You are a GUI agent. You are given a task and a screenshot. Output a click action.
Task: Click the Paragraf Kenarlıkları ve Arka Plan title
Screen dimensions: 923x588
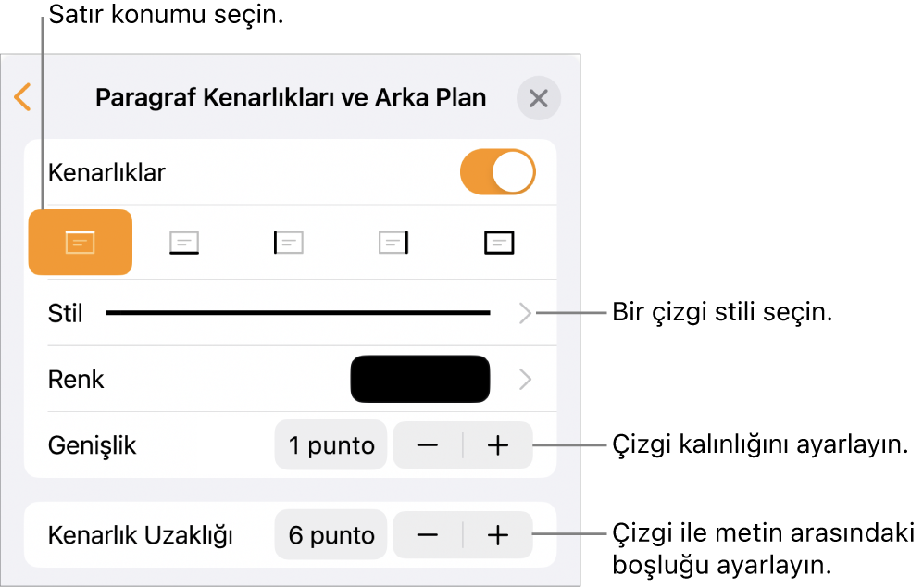(291, 98)
